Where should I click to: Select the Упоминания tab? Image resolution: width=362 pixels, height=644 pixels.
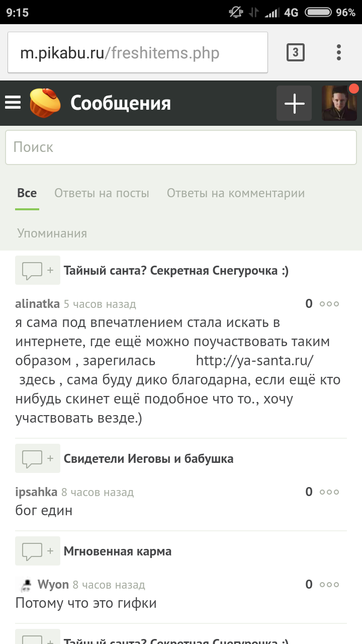click(x=52, y=233)
